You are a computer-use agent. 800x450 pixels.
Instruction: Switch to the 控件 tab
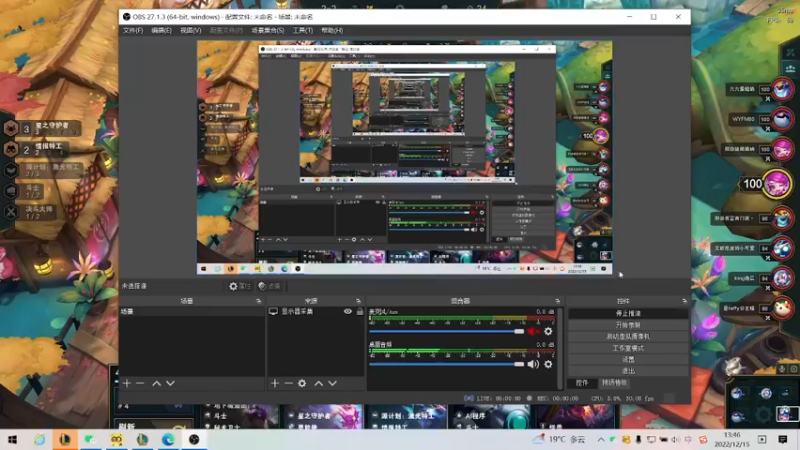[582, 383]
